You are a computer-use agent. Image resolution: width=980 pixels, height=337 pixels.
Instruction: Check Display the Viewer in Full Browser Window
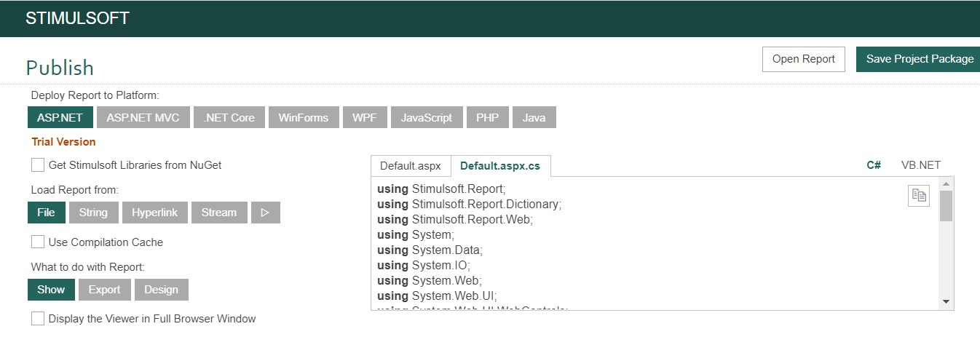click(x=38, y=319)
